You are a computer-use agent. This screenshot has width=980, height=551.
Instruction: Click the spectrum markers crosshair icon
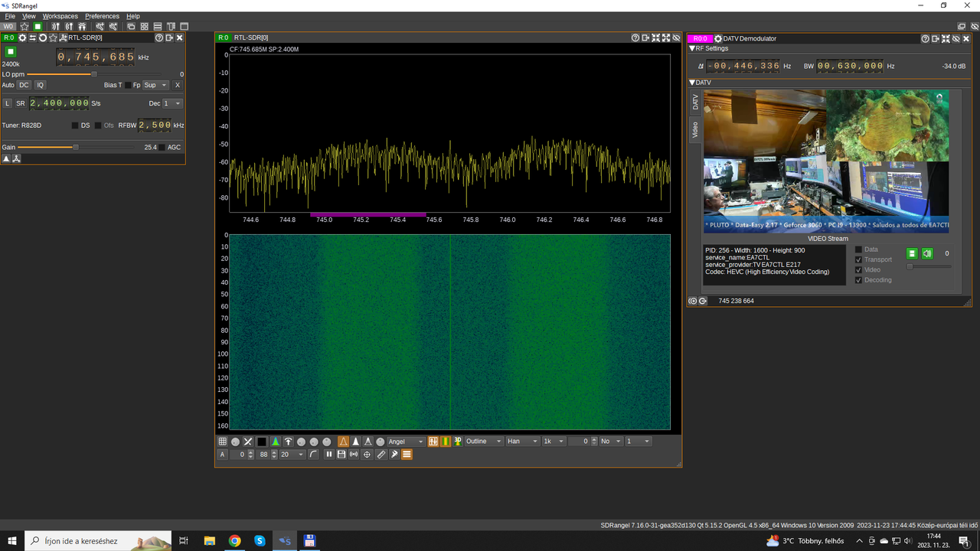click(x=366, y=455)
